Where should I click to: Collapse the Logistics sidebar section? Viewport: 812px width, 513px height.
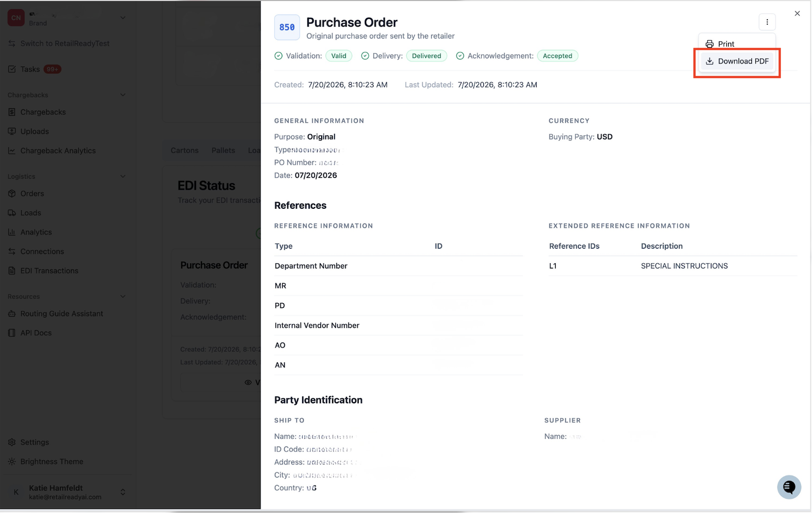pos(123,176)
